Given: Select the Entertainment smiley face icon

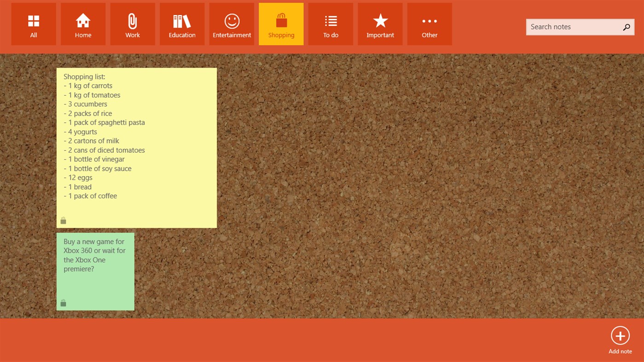Looking at the screenshot, I should [232, 20].
